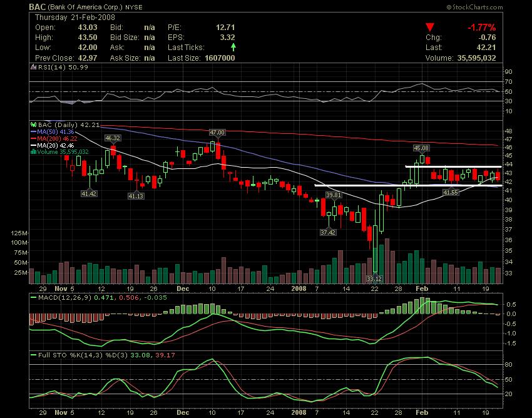
Task: Click the BAC (Daily) 42.21 legend entry
Action: (69, 125)
